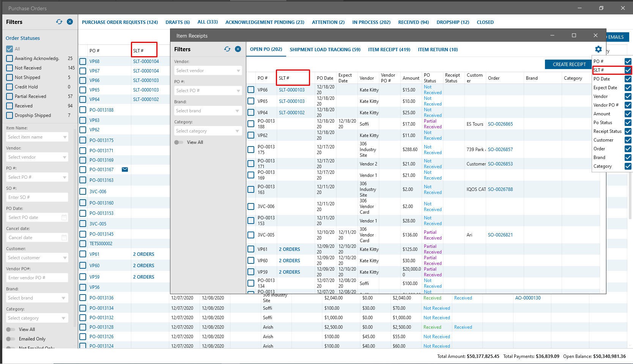Open column settings gear icon

coord(598,49)
